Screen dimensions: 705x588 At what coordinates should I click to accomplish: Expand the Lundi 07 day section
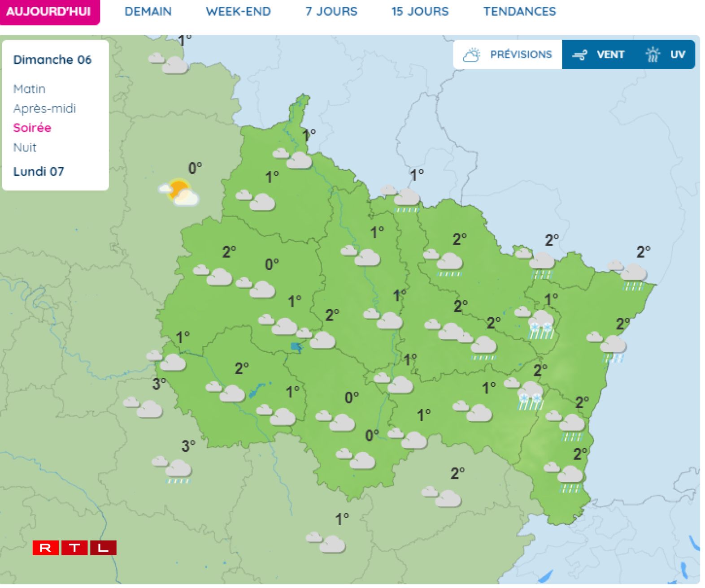coord(39,172)
